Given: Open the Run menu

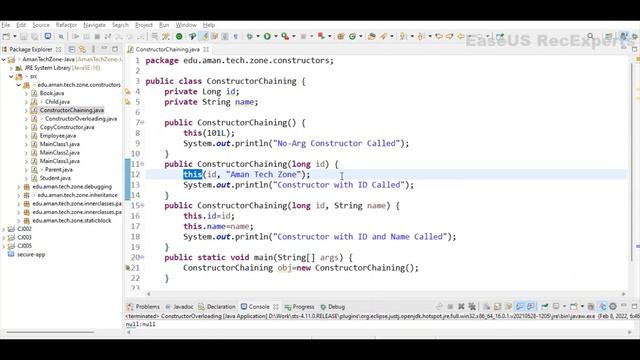Looking at the screenshot, I should click(164, 25).
